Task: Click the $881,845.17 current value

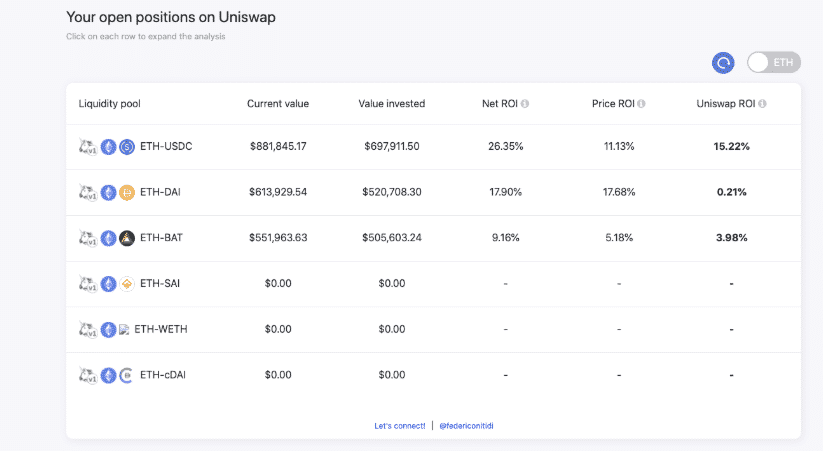Action: pos(278,146)
